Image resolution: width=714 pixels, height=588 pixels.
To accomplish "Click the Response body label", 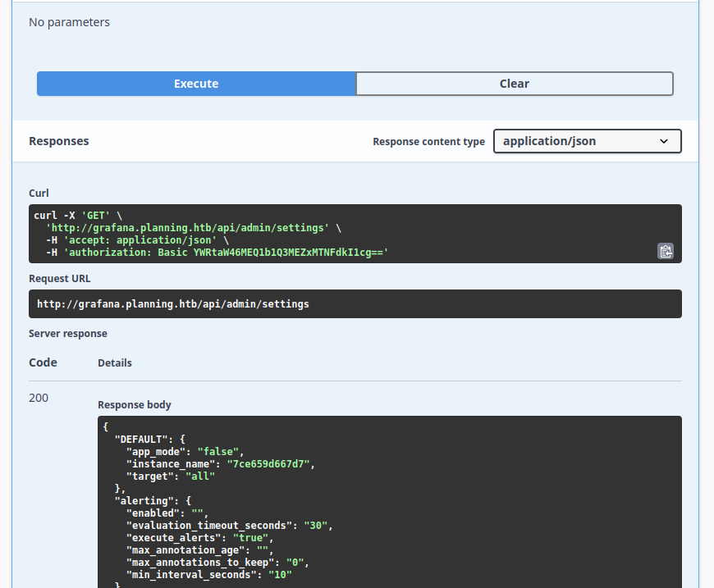I will coord(135,405).
